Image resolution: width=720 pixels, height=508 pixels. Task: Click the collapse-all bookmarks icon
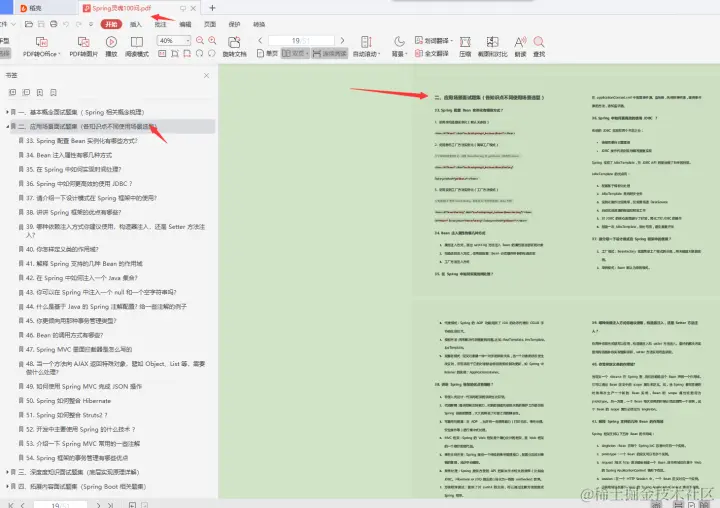(x=26, y=92)
